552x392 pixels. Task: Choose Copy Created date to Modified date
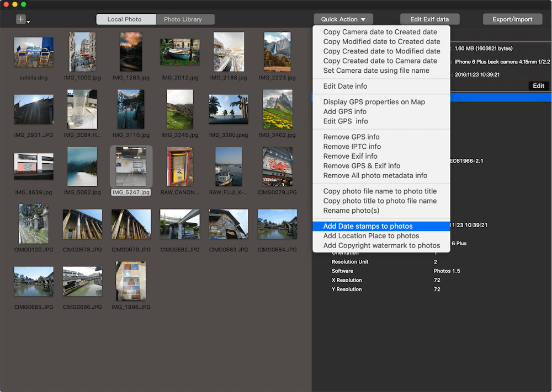tap(381, 51)
